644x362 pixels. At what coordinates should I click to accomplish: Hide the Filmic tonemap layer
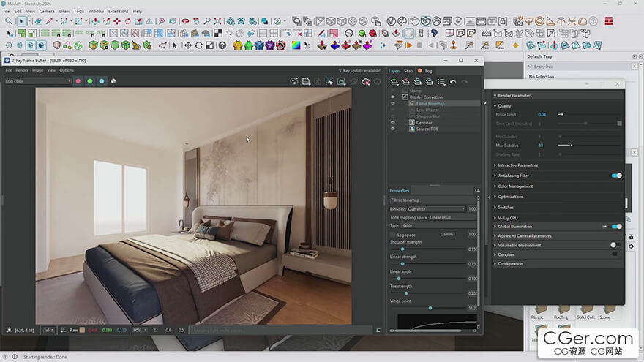[x=393, y=103]
